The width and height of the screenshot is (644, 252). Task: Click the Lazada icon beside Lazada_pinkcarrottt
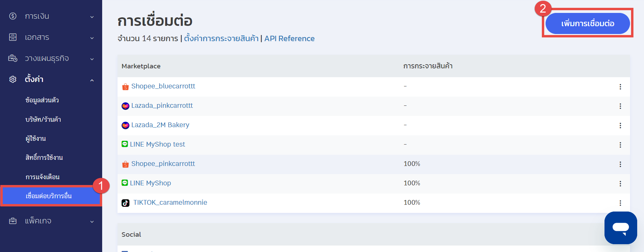125,106
